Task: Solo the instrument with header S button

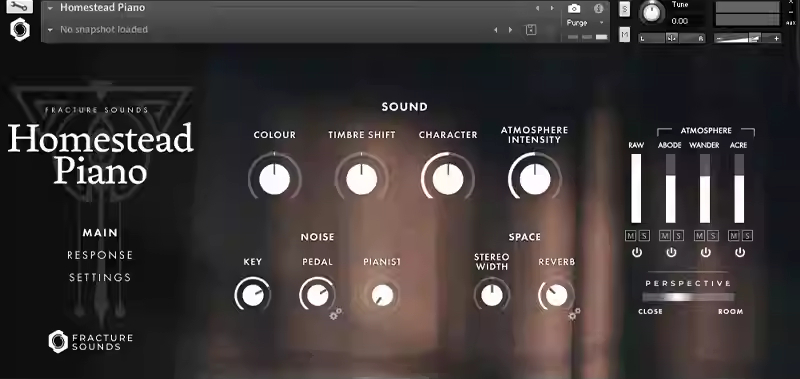Action: (625, 9)
